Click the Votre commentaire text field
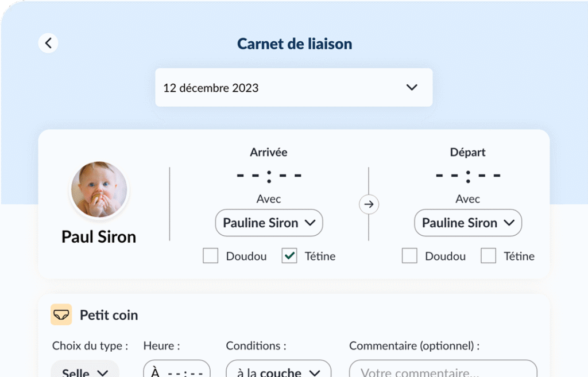 click(443, 369)
